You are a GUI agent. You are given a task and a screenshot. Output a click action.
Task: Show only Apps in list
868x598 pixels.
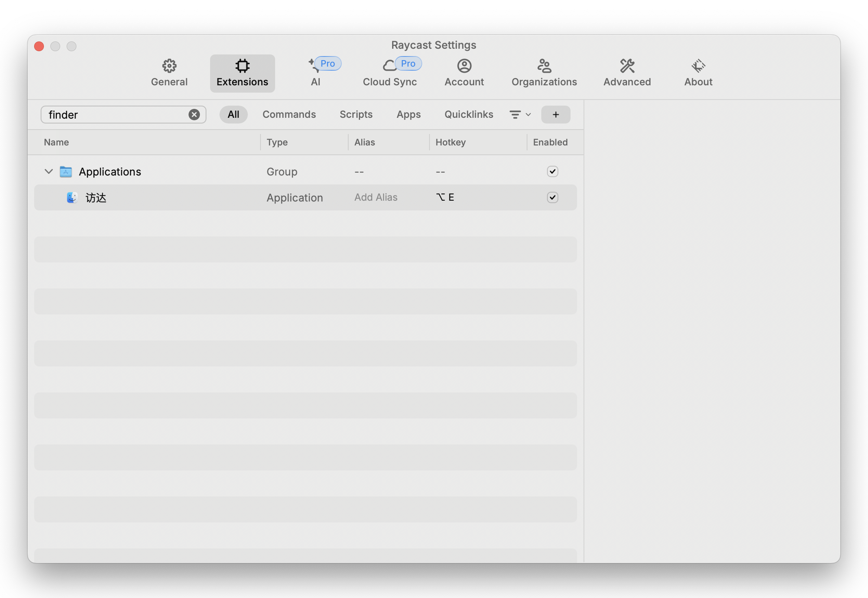click(408, 115)
